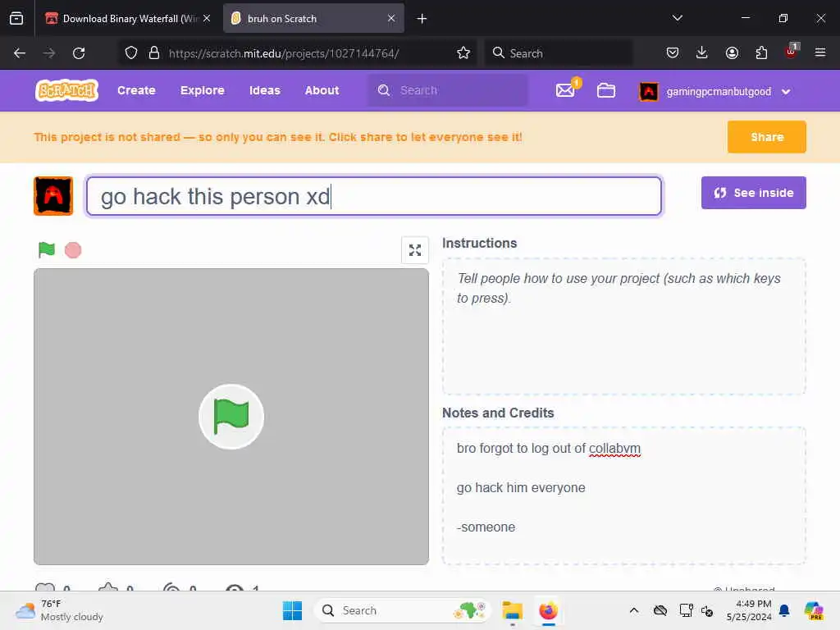Open the Firefox downloads panel
This screenshot has height=630, width=840.
(702, 52)
